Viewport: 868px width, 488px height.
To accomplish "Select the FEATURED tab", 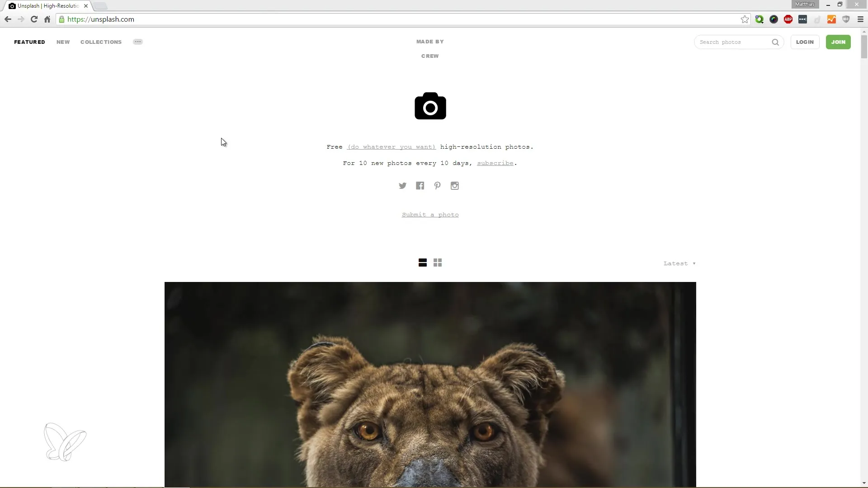I will 29,42.
